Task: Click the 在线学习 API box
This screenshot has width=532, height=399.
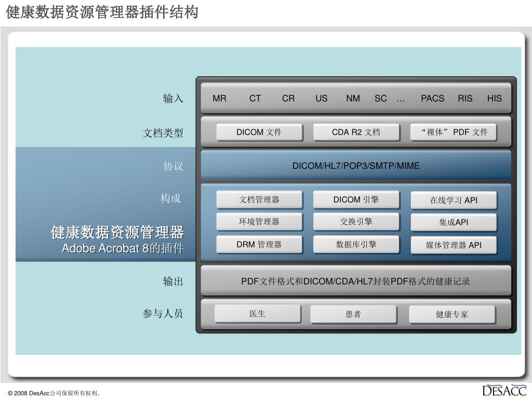Action: coord(454,200)
